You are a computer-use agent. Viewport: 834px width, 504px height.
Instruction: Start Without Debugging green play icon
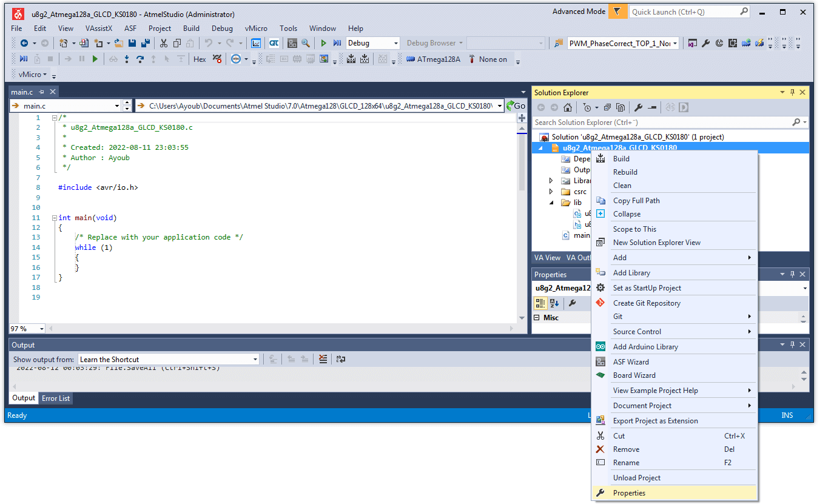point(323,43)
